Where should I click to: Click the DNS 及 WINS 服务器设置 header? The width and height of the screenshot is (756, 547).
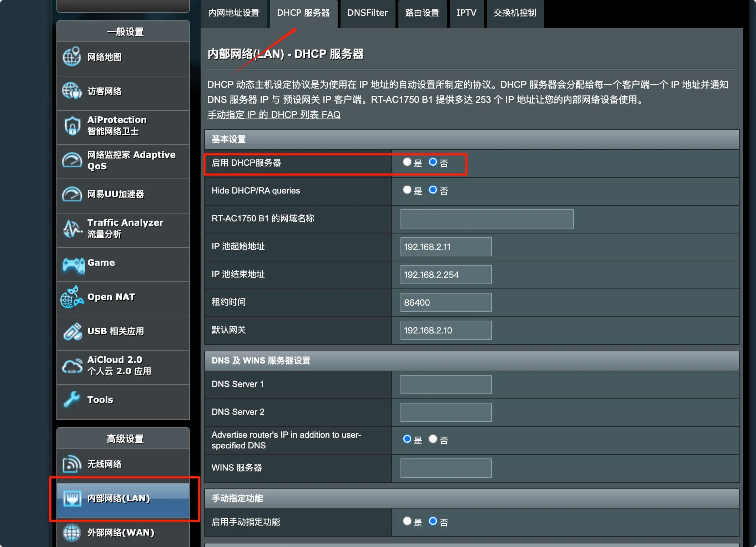click(x=472, y=361)
